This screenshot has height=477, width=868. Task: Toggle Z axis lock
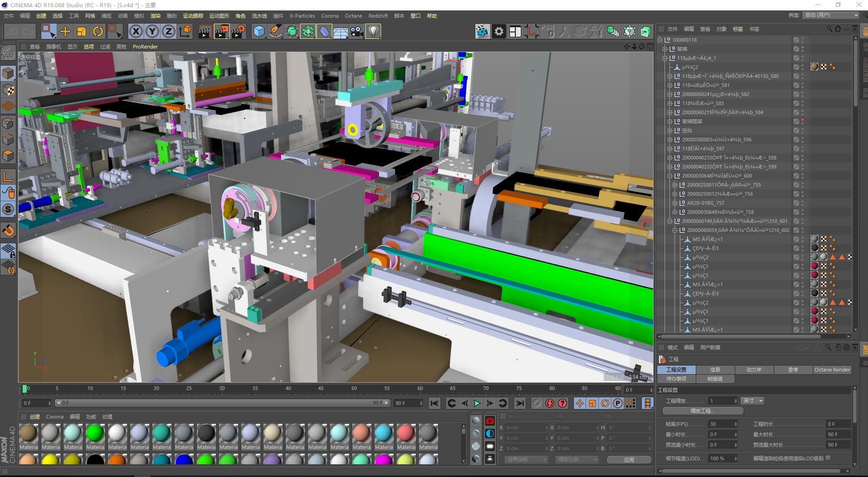pyautogui.click(x=168, y=31)
